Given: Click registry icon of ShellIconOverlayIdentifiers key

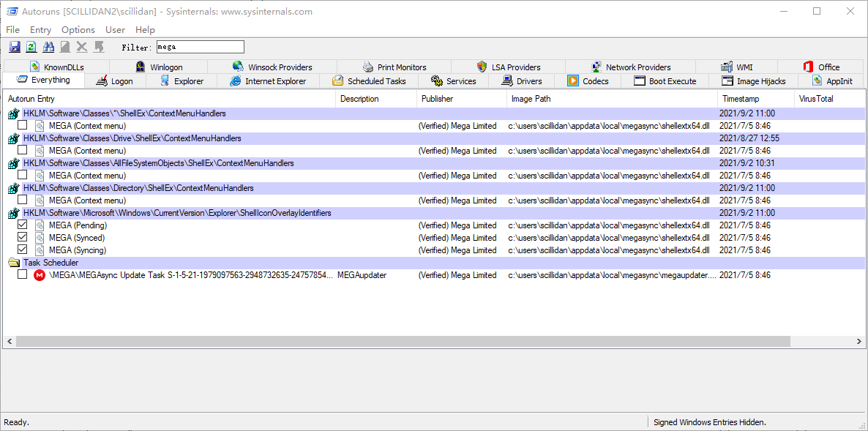Looking at the screenshot, I should point(13,213).
